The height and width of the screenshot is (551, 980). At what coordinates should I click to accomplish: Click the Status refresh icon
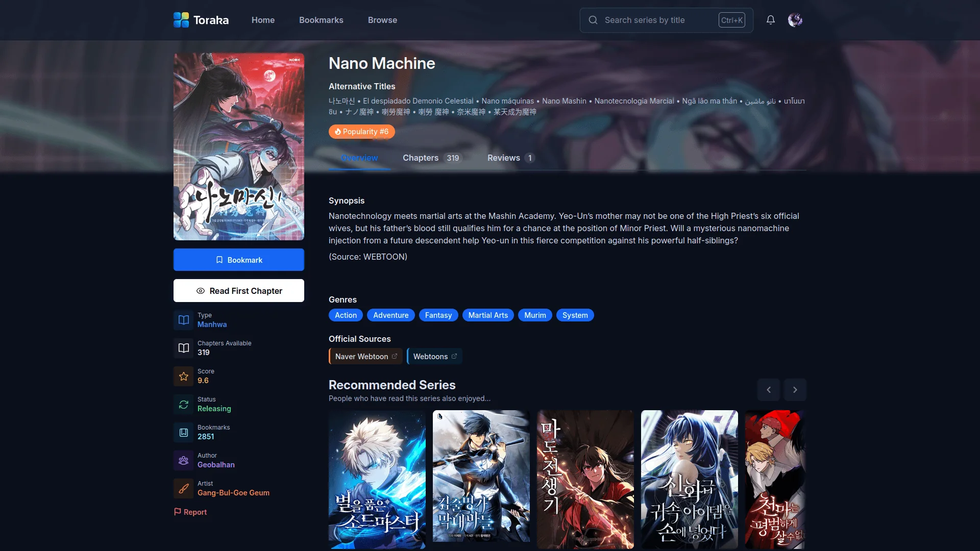click(184, 404)
